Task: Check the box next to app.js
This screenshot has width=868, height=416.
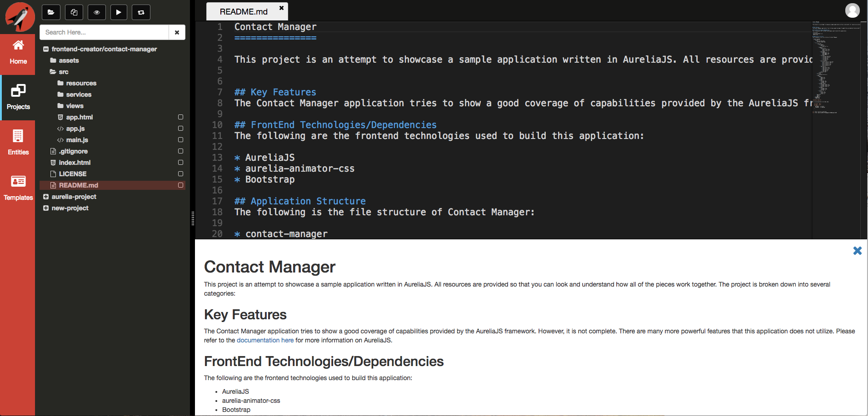Action: coord(180,129)
